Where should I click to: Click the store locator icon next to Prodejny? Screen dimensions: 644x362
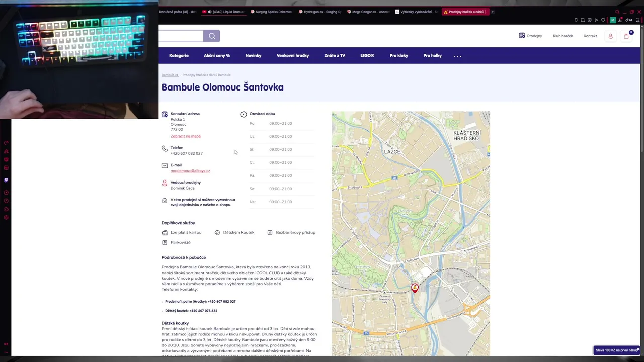coord(522,36)
